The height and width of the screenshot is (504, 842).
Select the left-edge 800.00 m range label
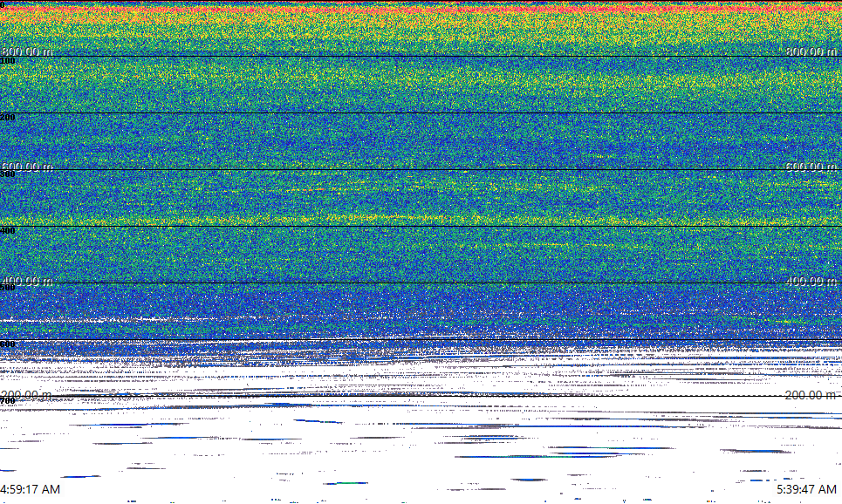(27, 51)
